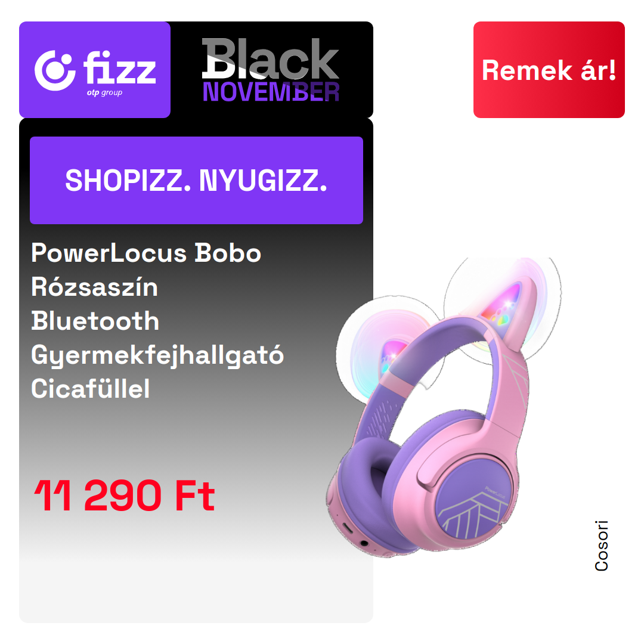
Task: Click the Remek ár! red badge
Action: tap(549, 70)
